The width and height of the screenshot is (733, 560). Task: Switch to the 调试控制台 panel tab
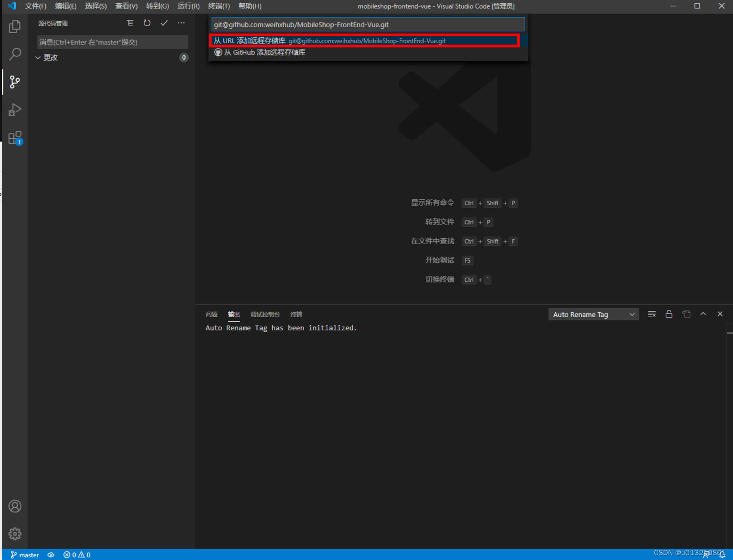(x=265, y=314)
